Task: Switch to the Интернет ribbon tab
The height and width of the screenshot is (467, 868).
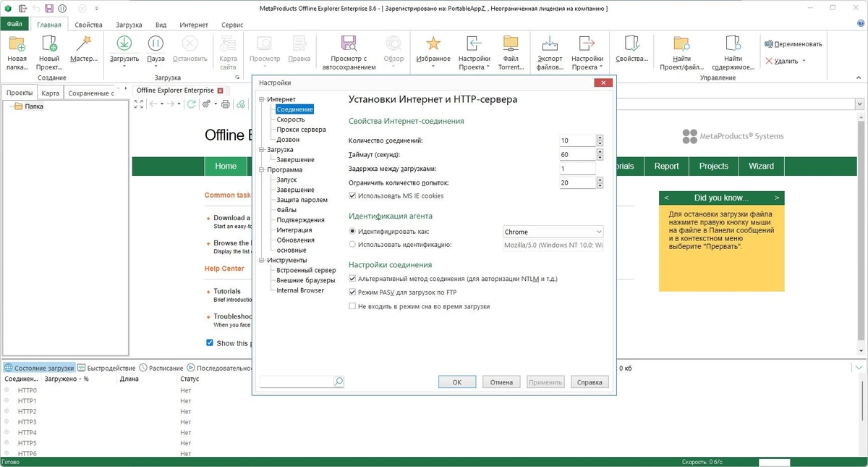Action: point(193,24)
